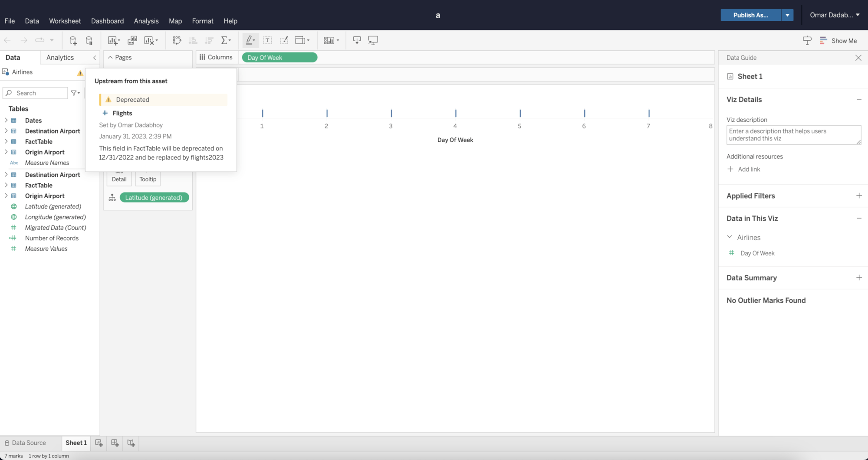Image resolution: width=868 pixels, height=460 pixels.
Task: Collapse the Viz Details section
Action: 860,99
